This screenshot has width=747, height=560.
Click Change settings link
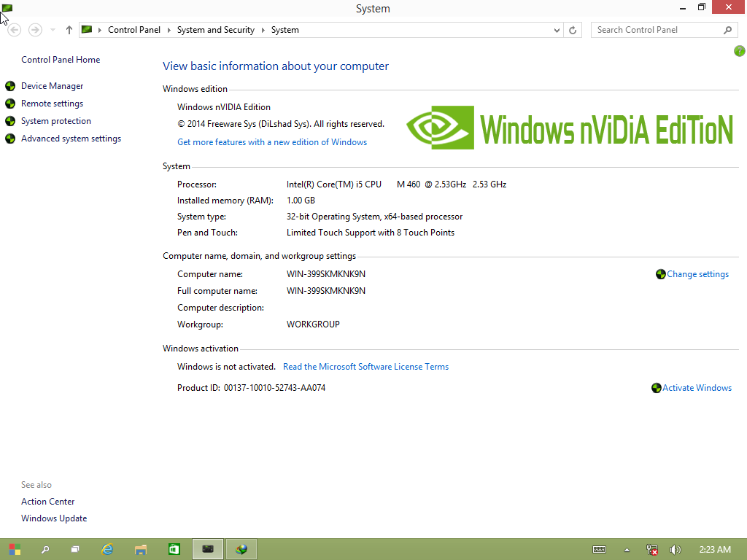point(697,274)
